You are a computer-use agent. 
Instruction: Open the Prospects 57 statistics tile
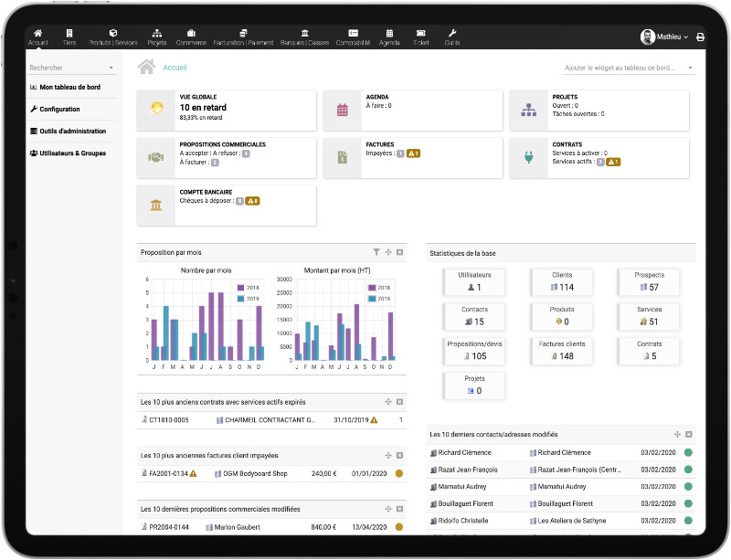(x=649, y=282)
